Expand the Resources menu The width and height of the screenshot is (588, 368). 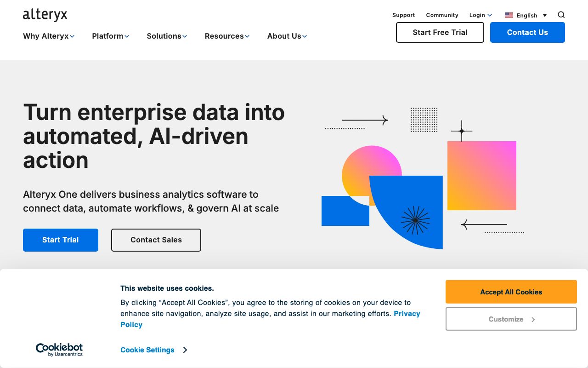[x=227, y=36]
